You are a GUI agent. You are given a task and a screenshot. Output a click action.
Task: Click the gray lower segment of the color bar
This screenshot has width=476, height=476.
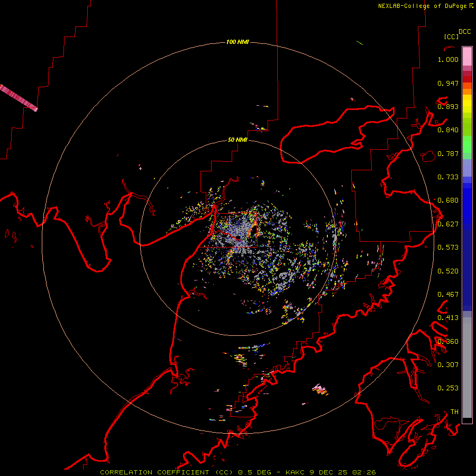click(x=467, y=368)
